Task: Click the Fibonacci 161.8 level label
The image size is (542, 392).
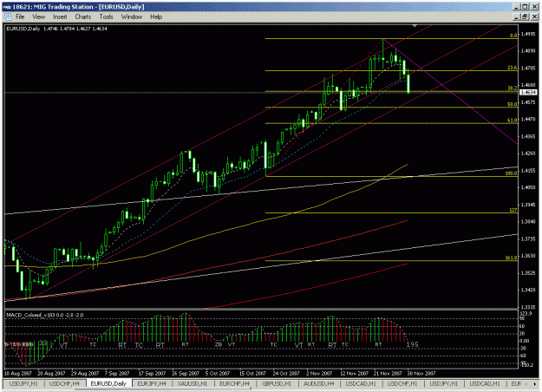Action: tap(512, 258)
